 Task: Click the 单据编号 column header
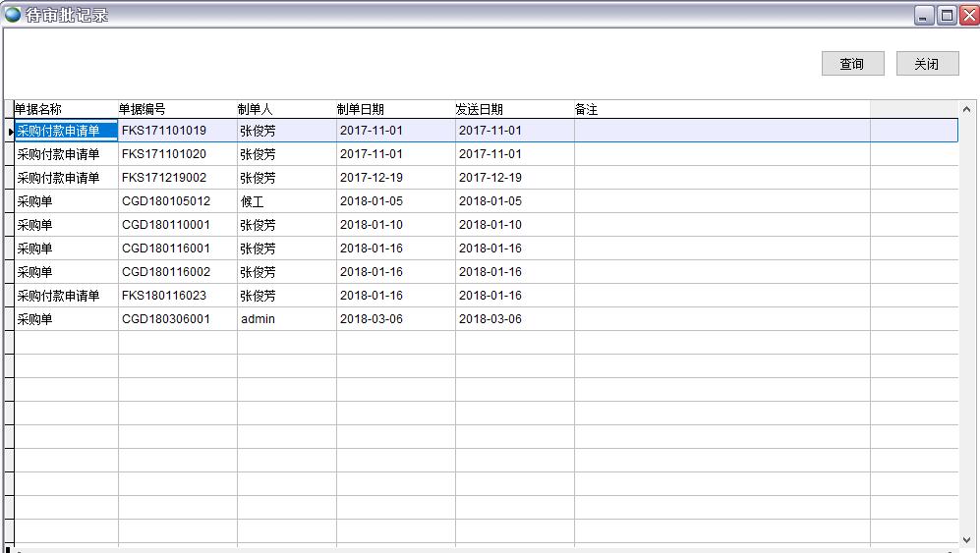144,109
